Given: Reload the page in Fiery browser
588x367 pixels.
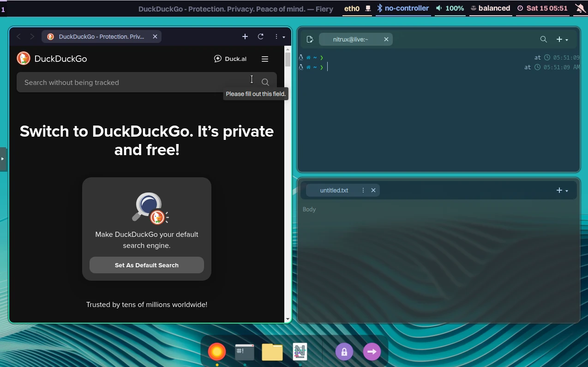Looking at the screenshot, I should (x=261, y=36).
